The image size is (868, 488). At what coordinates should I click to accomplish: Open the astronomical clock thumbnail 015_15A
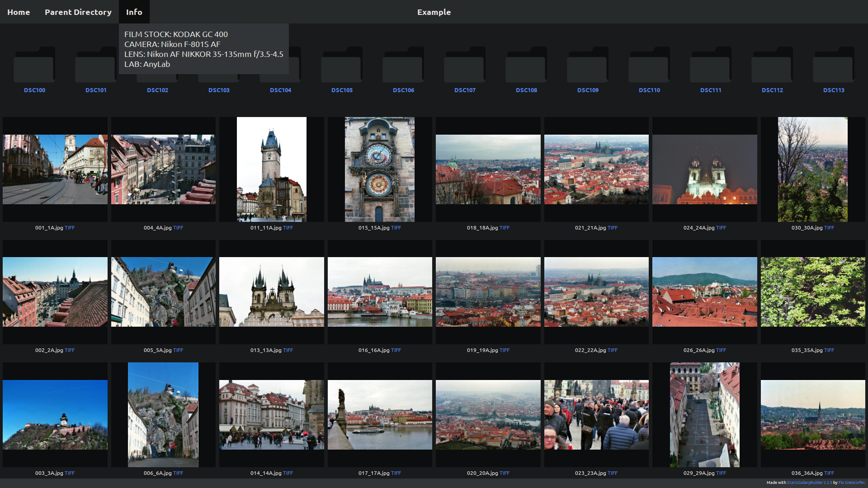379,169
